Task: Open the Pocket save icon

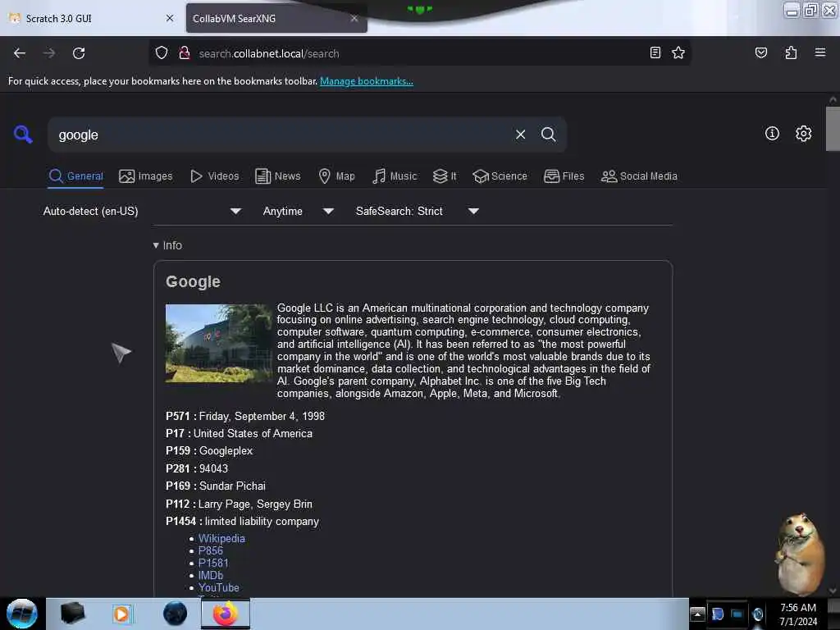Action: (x=760, y=52)
